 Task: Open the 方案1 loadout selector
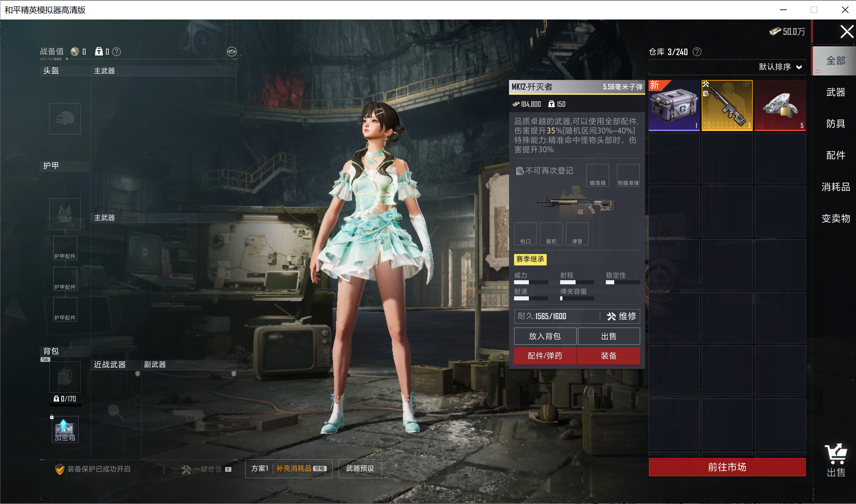click(260, 469)
